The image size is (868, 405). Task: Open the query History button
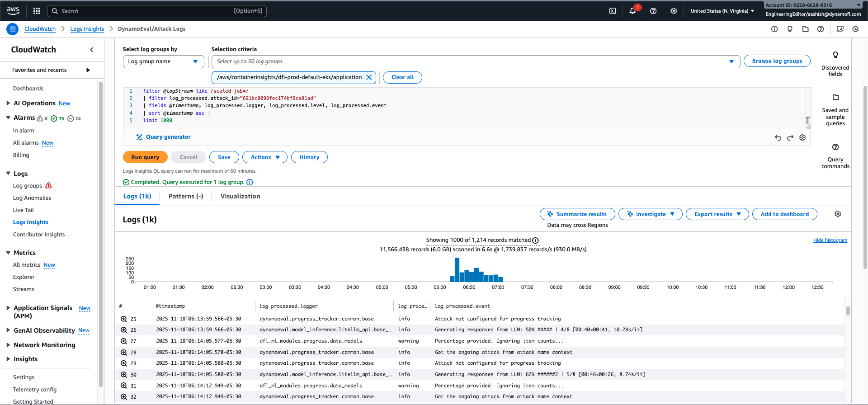click(x=309, y=157)
